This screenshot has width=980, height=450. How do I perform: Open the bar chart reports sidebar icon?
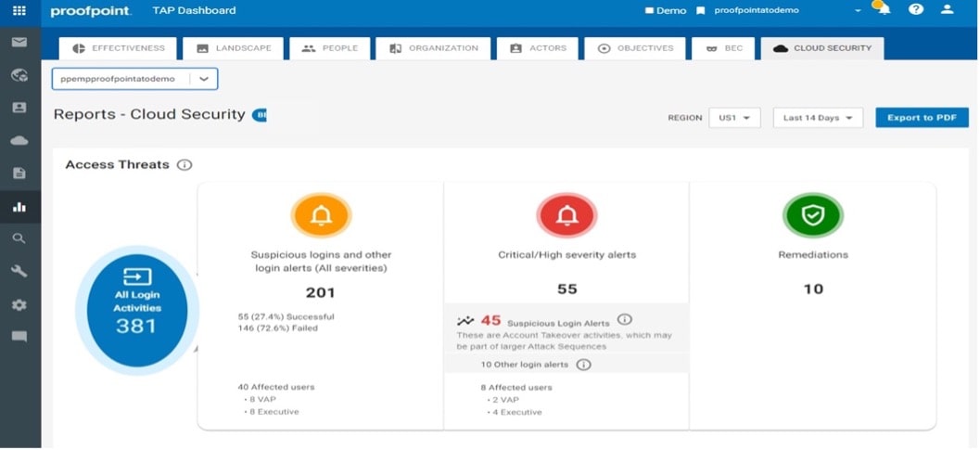pos(19,207)
